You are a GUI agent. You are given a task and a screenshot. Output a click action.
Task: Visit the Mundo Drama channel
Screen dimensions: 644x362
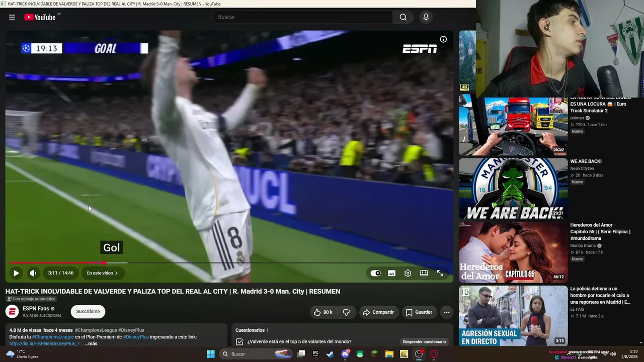584,246
